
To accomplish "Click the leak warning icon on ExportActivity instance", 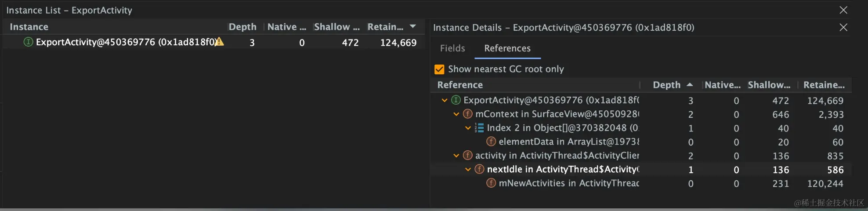I will pos(220,42).
